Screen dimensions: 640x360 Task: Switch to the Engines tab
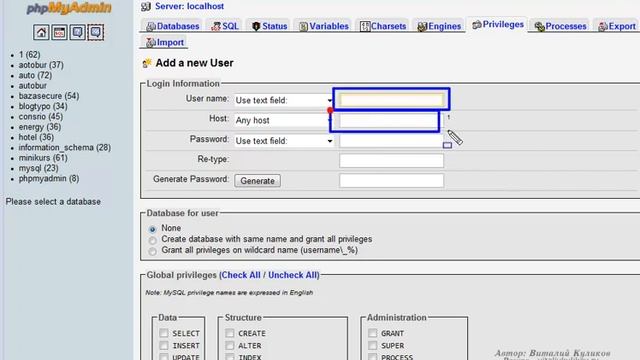(439, 26)
